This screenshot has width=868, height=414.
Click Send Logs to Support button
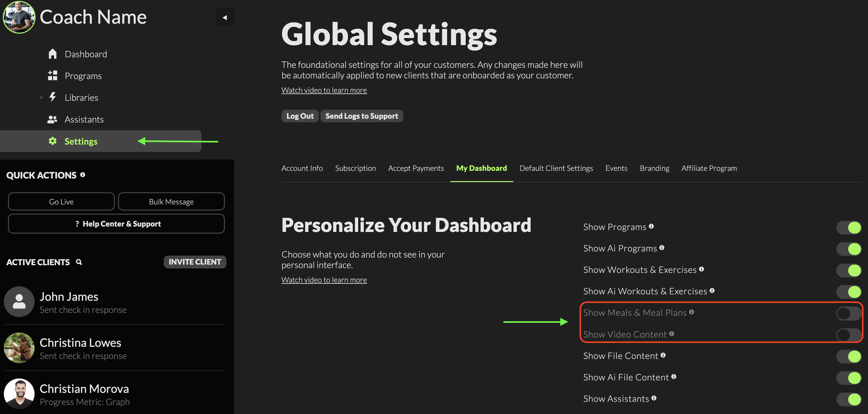tap(361, 116)
